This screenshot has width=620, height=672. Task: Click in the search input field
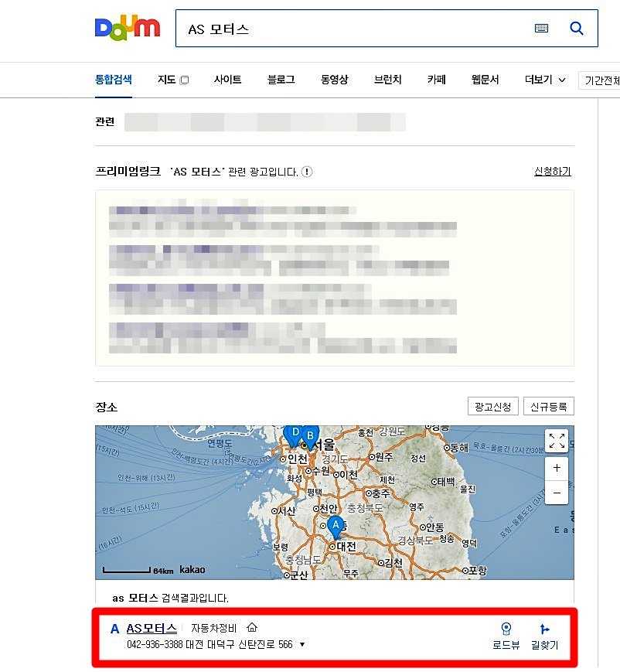tap(348, 29)
